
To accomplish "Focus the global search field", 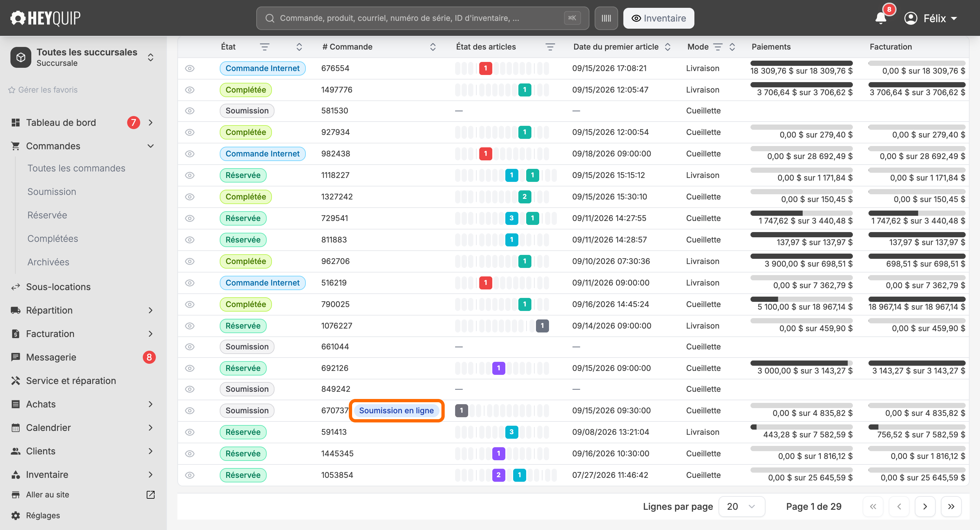I will coord(423,18).
